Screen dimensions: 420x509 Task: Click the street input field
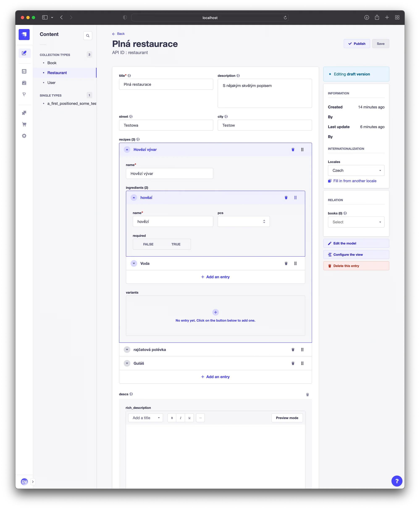pos(166,125)
